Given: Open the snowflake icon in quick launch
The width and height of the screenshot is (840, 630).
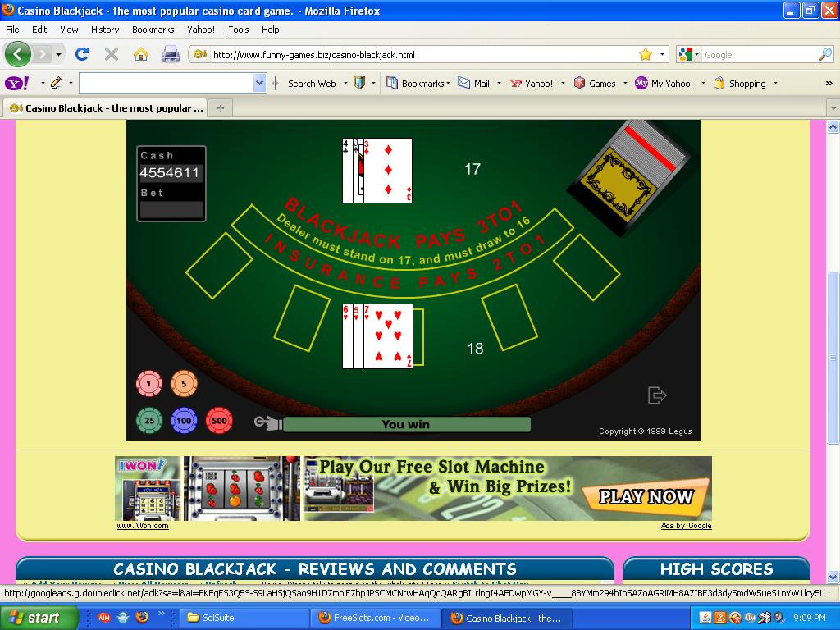Looking at the screenshot, I should coord(123,618).
